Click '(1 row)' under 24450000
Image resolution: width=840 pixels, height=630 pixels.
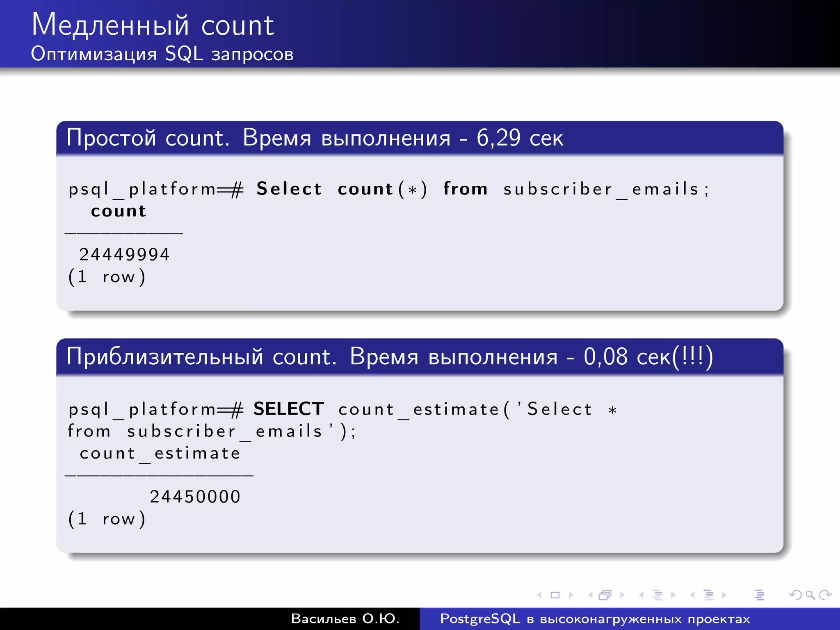[x=107, y=519]
